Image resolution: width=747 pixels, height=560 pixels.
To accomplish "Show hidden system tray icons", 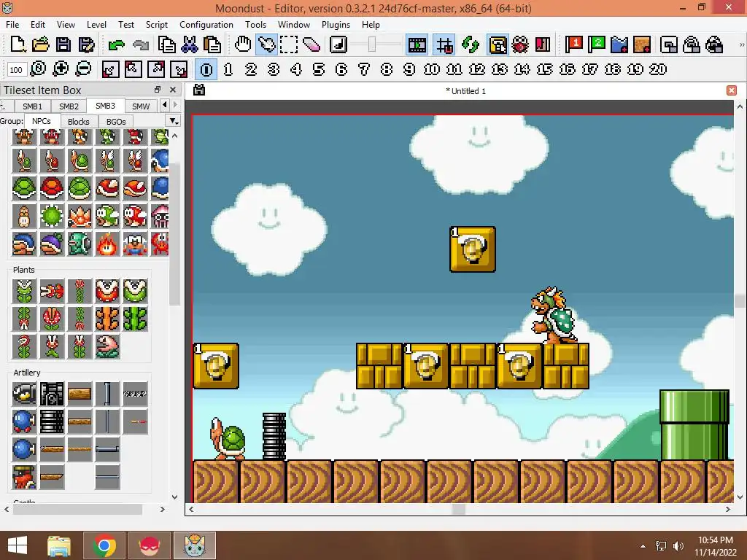I will click(643, 545).
